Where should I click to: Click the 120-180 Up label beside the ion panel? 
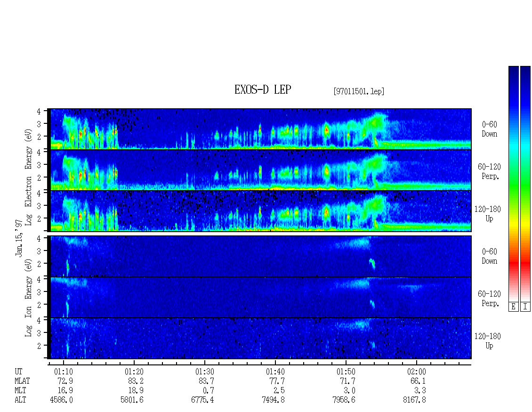(x=488, y=341)
